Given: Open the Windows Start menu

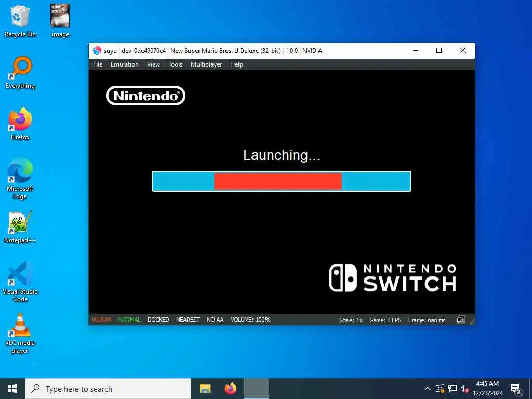Looking at the screenshot, I should click(x=12, y=389).
